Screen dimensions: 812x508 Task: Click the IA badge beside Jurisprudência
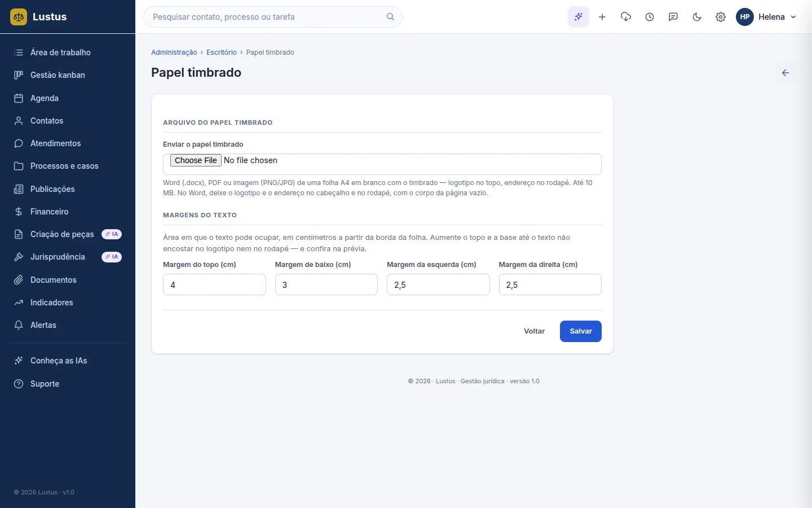[x=112, y=257]
